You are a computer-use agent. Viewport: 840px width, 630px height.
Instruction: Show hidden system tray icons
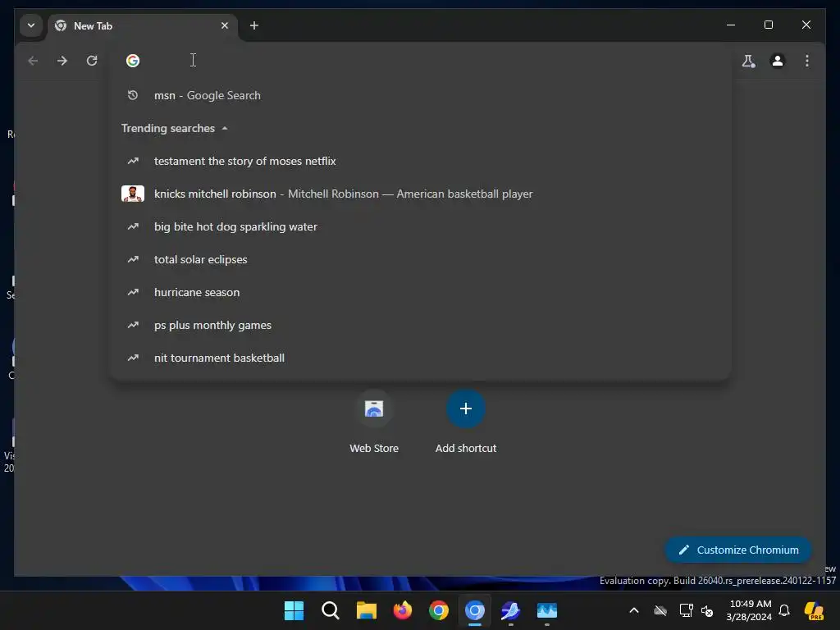pos(634,610)
